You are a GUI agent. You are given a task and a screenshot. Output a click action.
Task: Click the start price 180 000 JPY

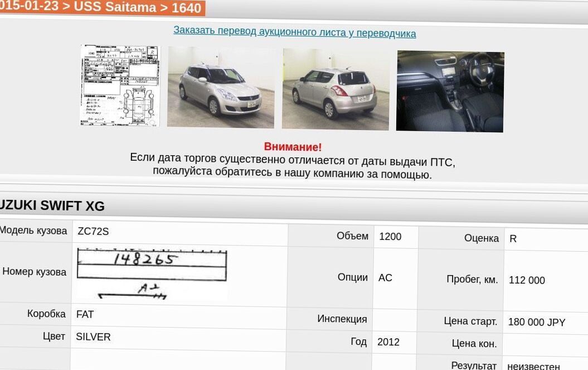(x=537, y=322)
